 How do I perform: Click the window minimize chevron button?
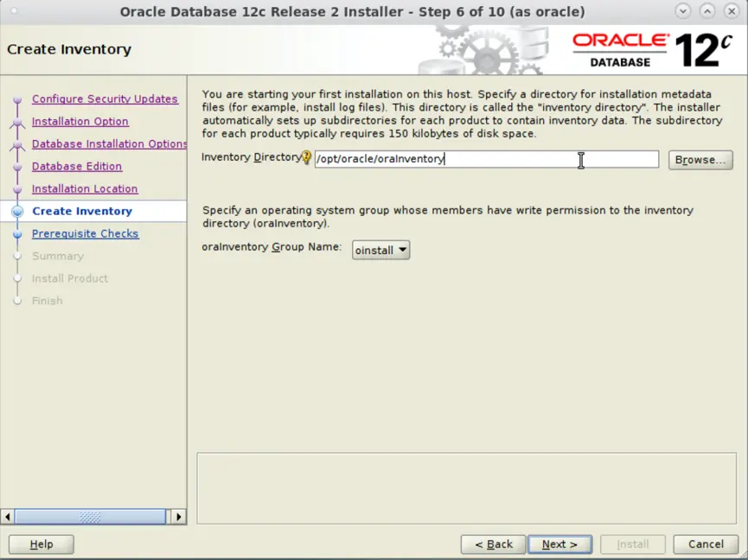click(682, 11)
